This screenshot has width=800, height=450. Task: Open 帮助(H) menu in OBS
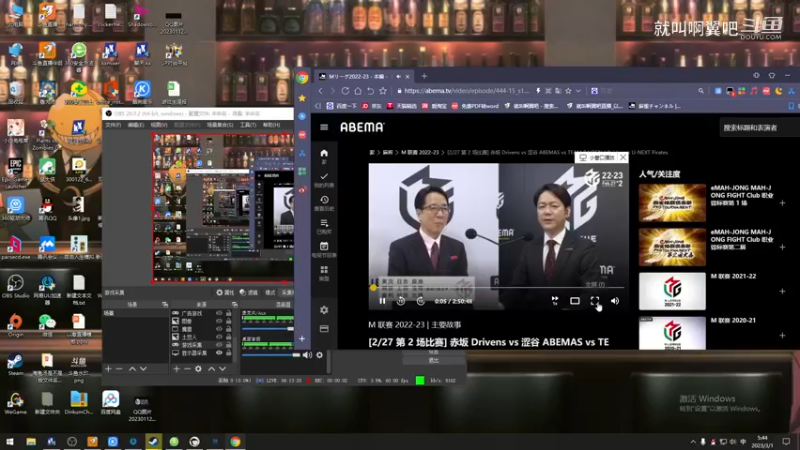[x=271, y=125]
